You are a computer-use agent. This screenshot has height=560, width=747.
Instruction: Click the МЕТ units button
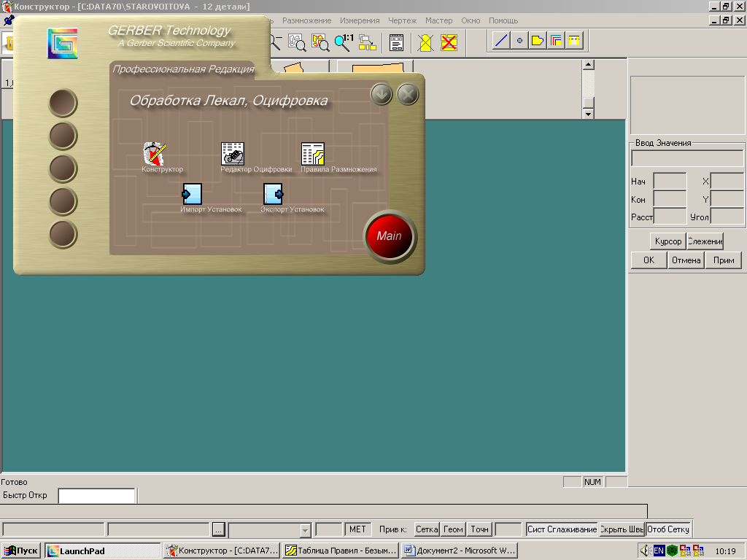click(357, 529)
